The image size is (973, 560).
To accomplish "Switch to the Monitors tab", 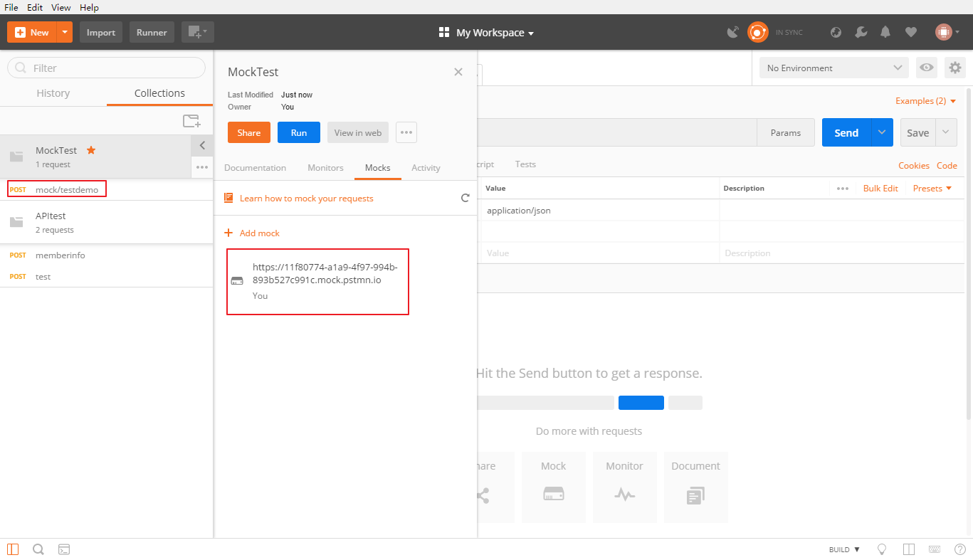I will coord(325,168).
